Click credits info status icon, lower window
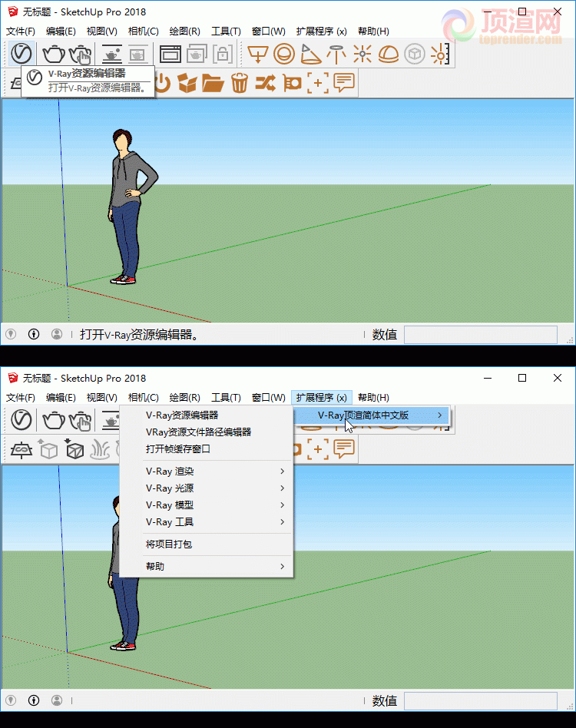576x728 pixels. pyautogui.click(x=34, y=700)
